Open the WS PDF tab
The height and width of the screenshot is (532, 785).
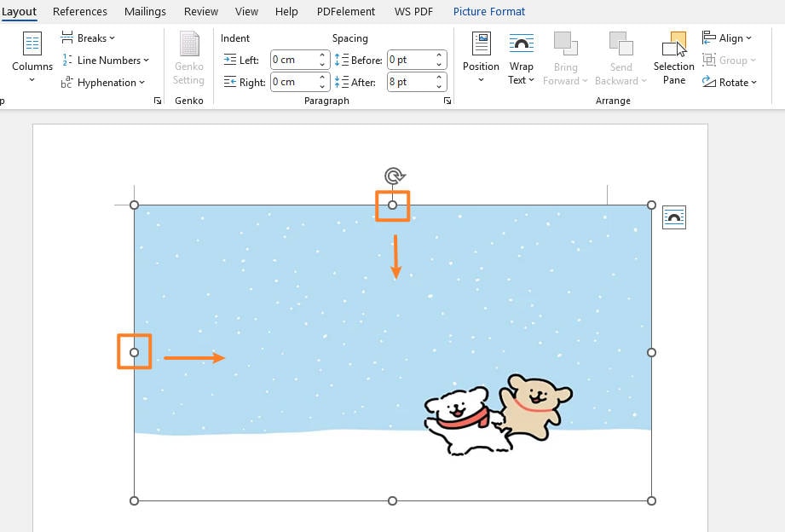coord(413,11)
